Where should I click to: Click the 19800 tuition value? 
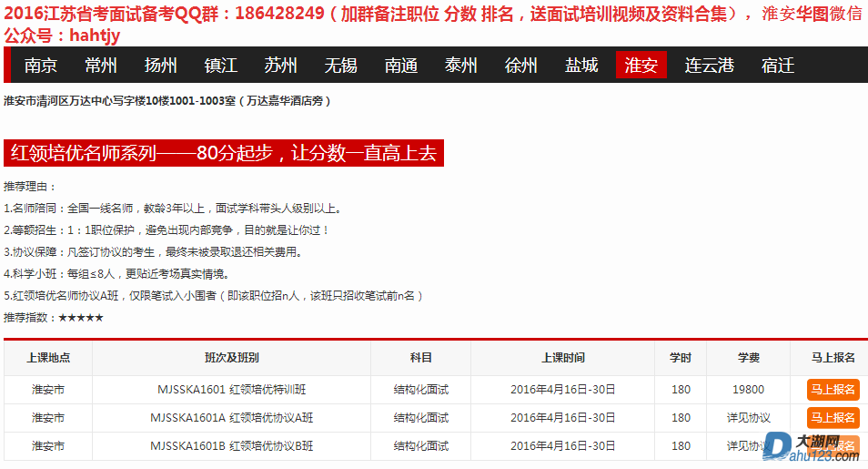[749, 390]
